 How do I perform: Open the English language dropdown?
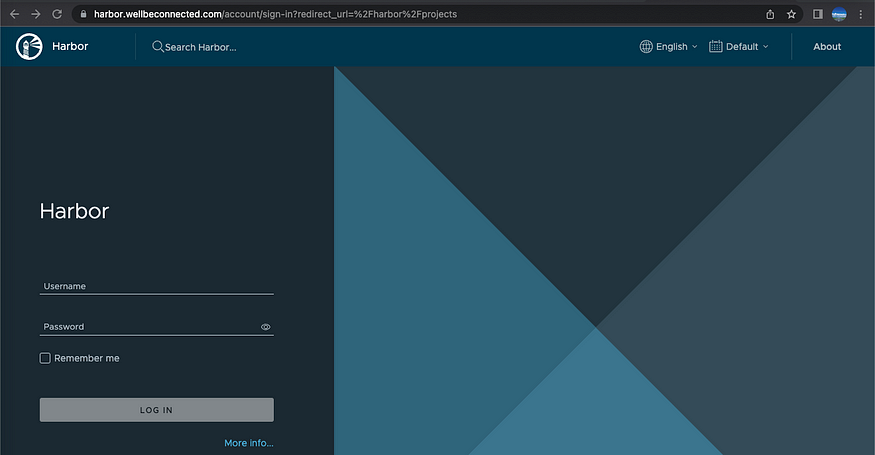point(668,46)
